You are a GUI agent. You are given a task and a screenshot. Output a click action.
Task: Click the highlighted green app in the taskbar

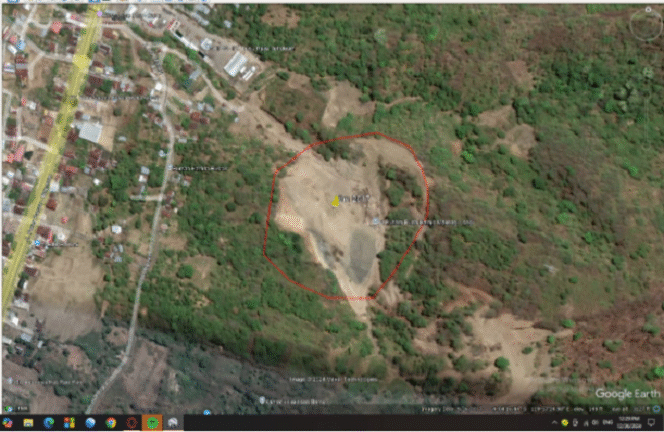pyautogui.click(x=152, y=423)
